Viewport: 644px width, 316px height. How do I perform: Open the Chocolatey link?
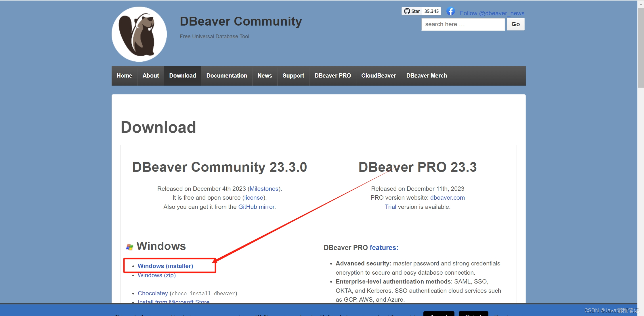click(153, 293)
